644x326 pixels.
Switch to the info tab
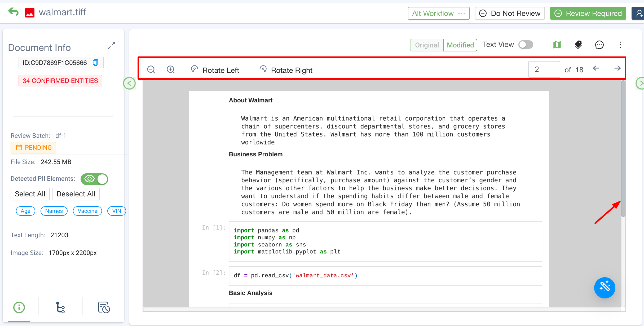[x=19, y=307]
